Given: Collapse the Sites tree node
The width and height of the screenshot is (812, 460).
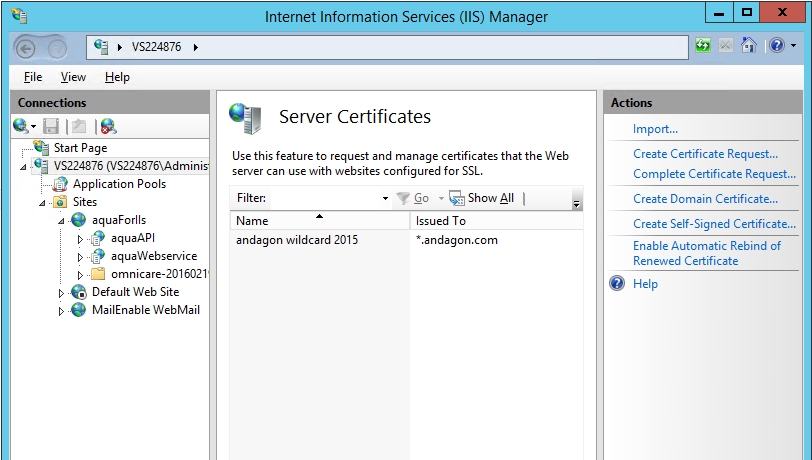Looking at the screenshot, I should click(x=43, y=202).
